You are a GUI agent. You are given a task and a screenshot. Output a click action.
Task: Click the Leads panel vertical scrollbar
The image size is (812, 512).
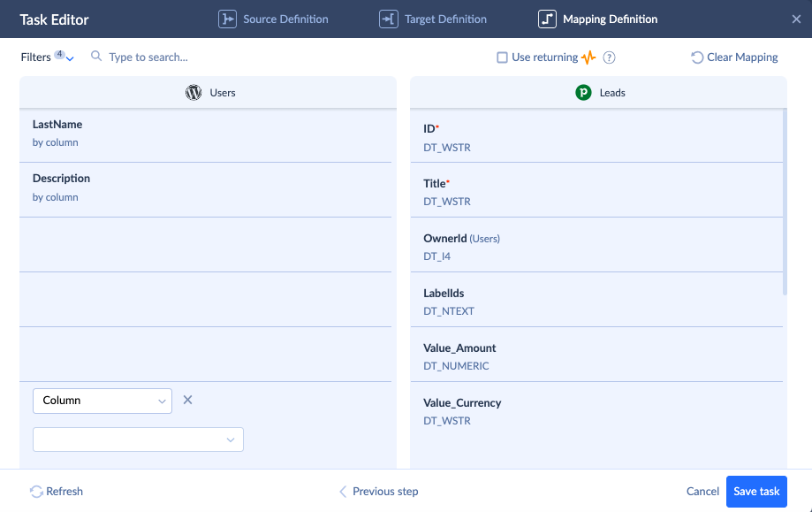[785, 203]
